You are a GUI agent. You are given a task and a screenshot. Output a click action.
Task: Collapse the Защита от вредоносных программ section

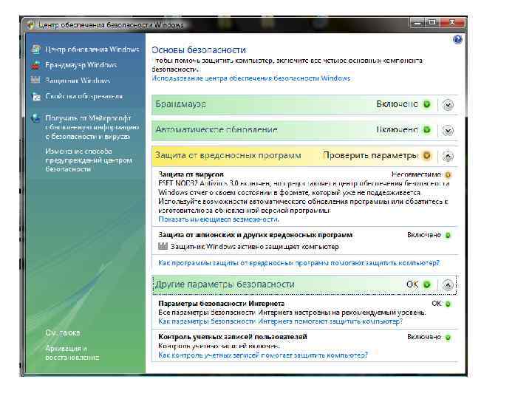tap(448, 156)
